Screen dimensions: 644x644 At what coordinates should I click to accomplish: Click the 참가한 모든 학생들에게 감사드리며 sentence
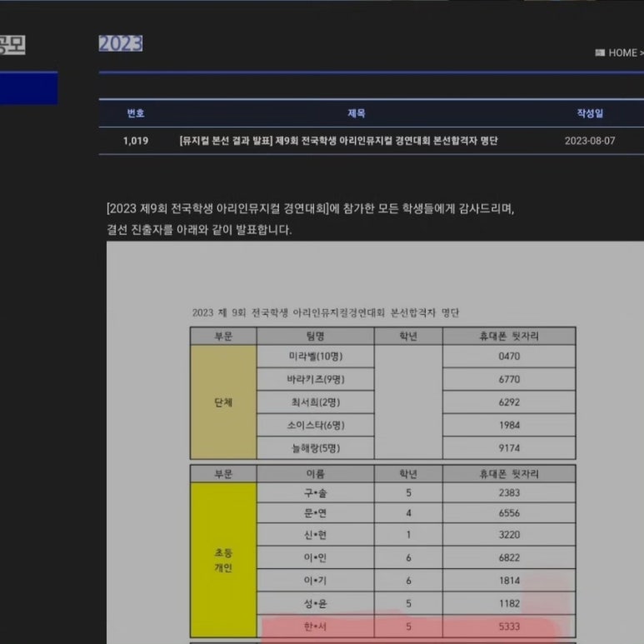pos(428,208)
